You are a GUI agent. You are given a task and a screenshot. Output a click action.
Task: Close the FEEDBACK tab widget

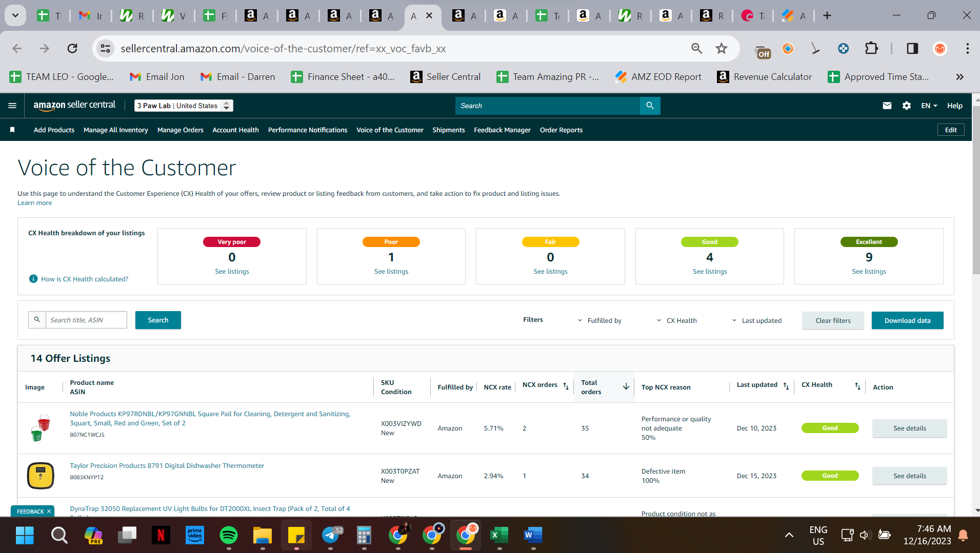(49, 511)
